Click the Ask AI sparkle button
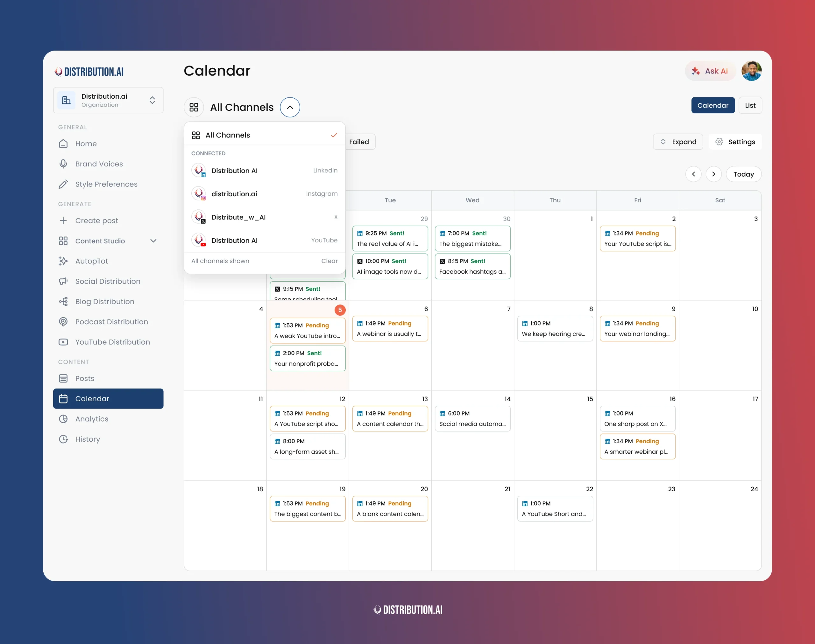The height and width of the screenshot is (644, 815). coord(710,71)
